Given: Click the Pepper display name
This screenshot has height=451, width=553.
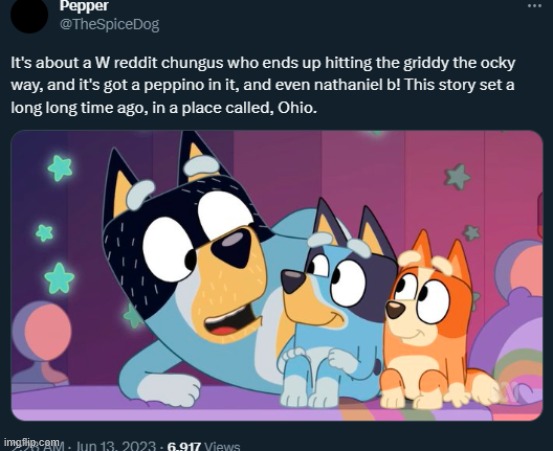Looking at the screenshot, I should (x=84, y=5).
